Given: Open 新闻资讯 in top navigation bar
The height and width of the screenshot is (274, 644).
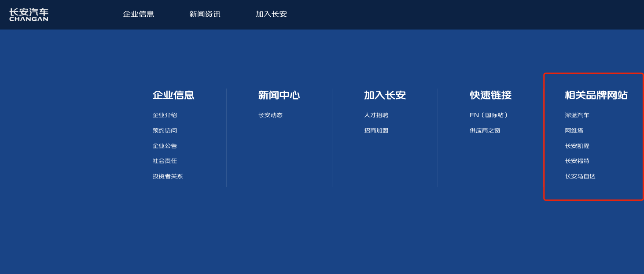Looking at the screenshot, I should coord(205,14).
